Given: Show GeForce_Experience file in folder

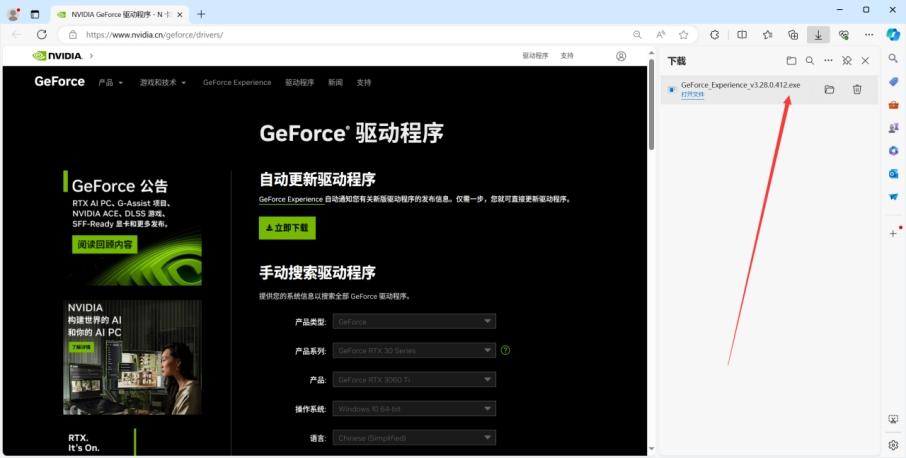Looking at the screenshot, I should (829, 90).
